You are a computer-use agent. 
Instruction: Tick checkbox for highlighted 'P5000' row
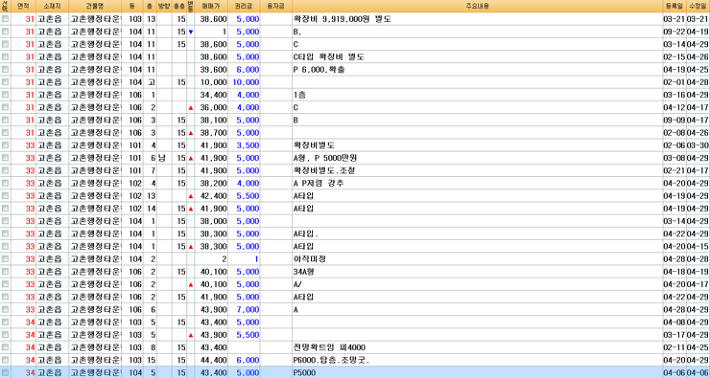pyautogui.click(x=5, y=373)
